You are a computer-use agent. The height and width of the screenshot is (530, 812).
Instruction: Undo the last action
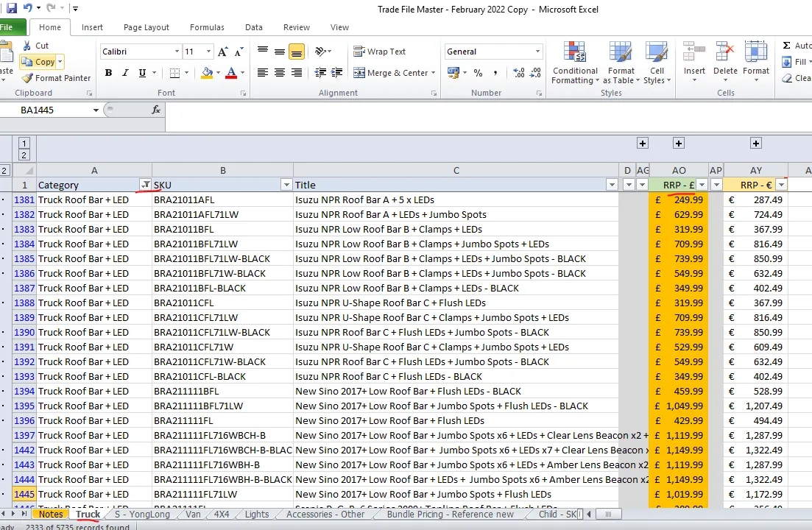(28, 8)
